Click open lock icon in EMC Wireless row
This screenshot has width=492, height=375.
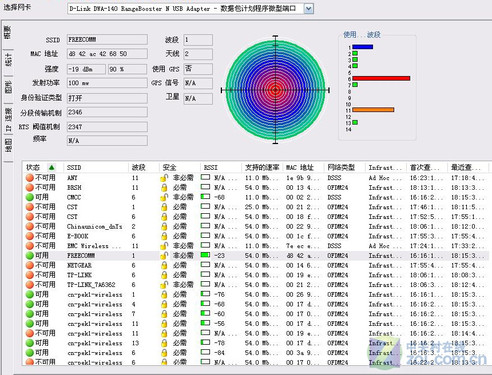click(x=164, y=246)
